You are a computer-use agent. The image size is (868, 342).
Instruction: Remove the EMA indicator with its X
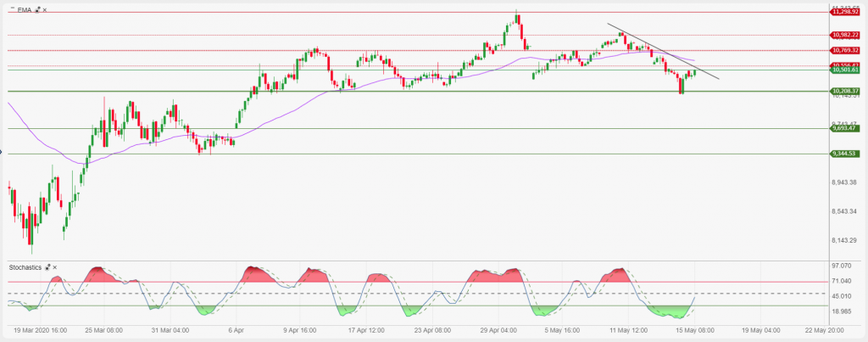pos(45,9)
